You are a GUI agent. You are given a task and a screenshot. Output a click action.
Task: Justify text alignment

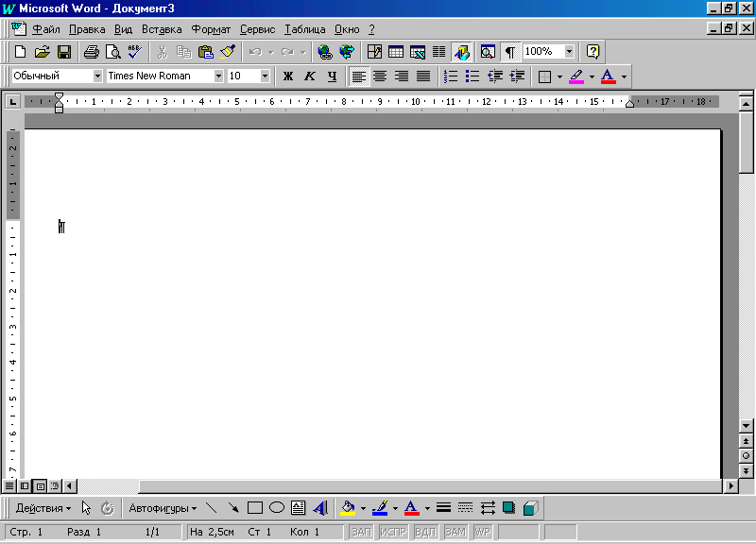click(x=423, y=76)
